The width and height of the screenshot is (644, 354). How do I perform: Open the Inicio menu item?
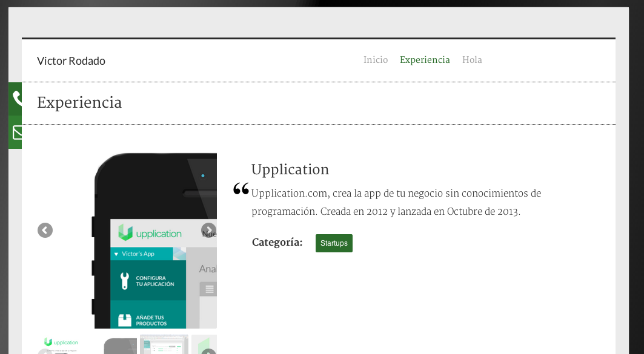(x=376, y=60)
